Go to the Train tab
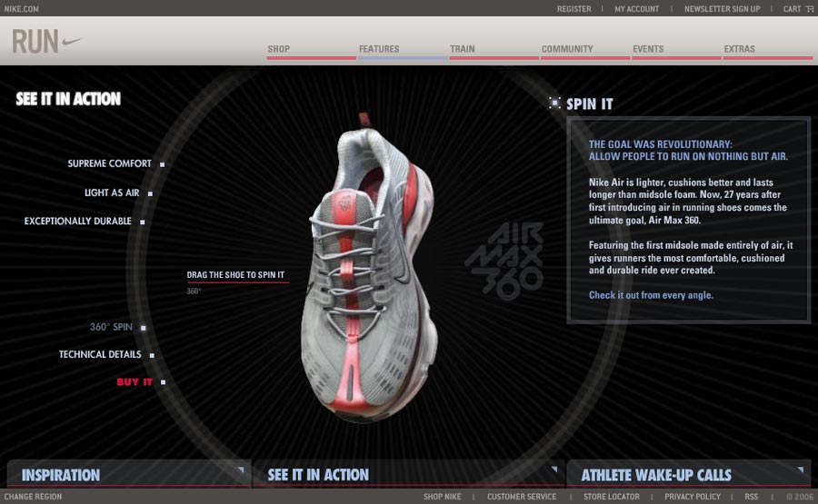818x504 pixels. (462, 49)
